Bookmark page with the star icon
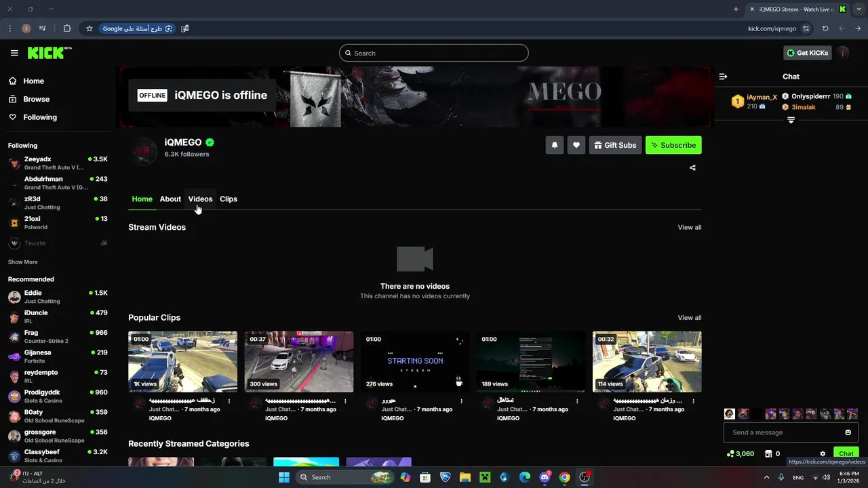Viewport: 868px width, 488px height. tap(89, 28)
